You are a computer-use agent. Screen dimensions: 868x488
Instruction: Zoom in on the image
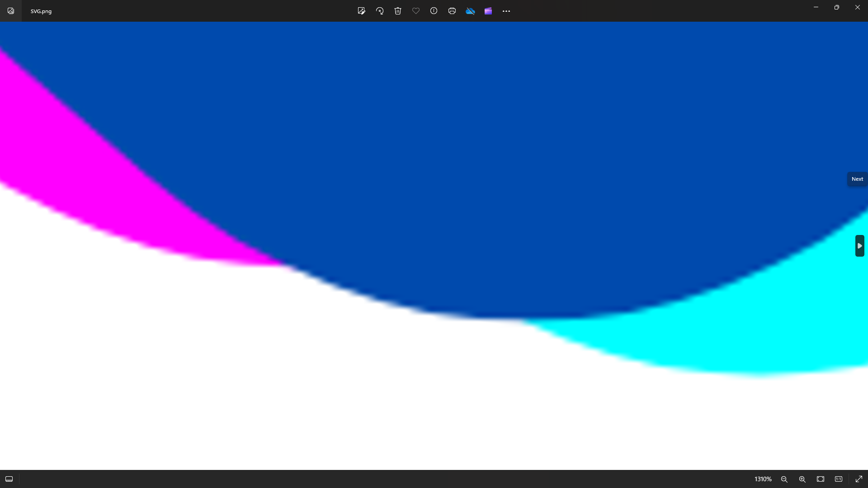click(x=802, y=479)
